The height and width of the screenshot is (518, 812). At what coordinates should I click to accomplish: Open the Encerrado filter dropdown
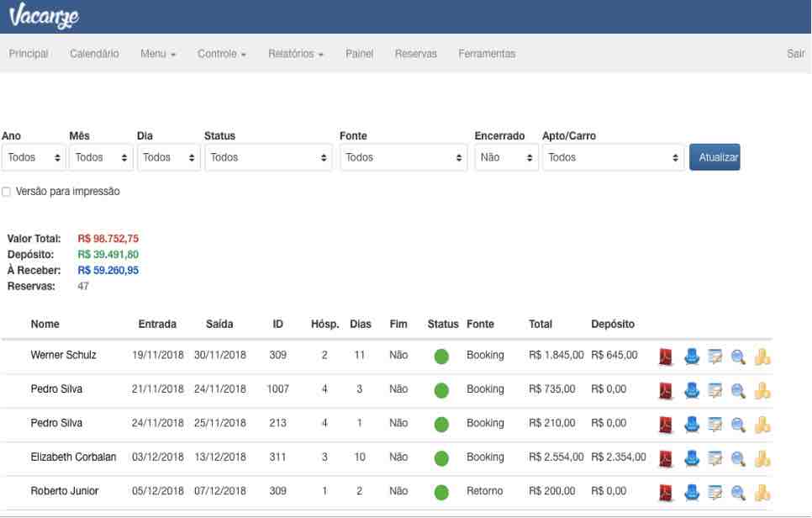[507, 157]
